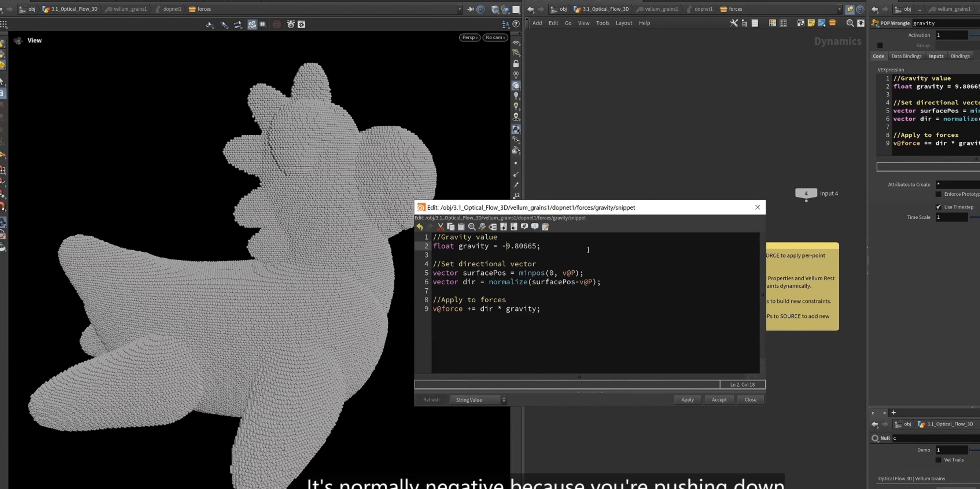Open the String Value dropdown
This screenshot has width=980, height=489.
pyautogui.click(x=478, y=400)
